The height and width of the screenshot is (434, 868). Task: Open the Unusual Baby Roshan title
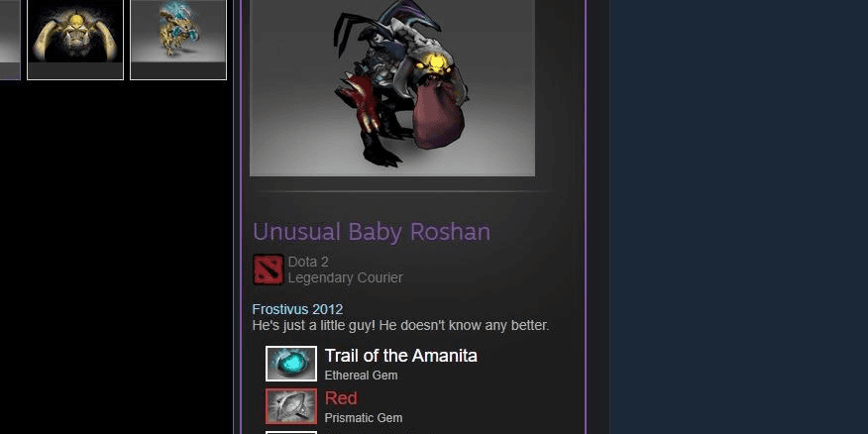tap(372, 232)
